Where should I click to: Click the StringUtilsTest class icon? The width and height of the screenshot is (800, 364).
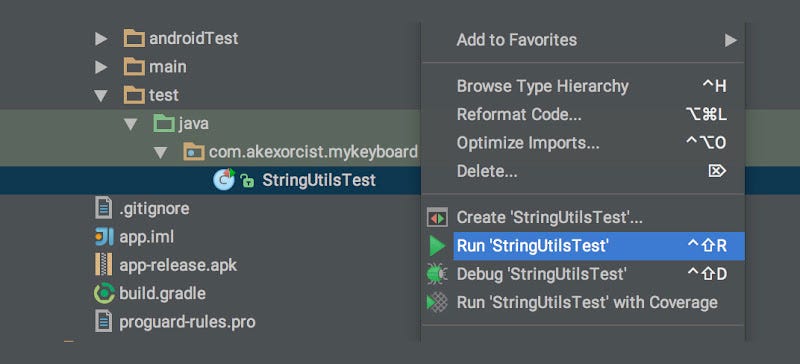224,180
